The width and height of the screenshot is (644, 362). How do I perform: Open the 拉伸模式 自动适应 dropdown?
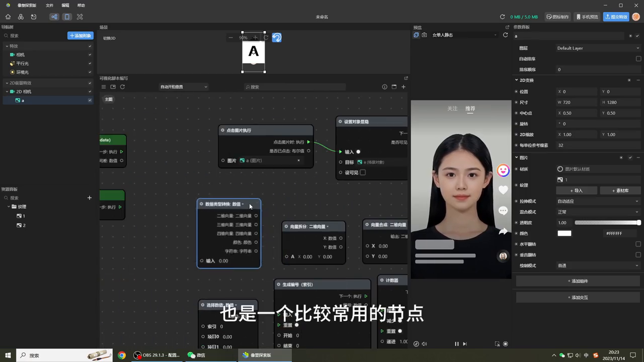pyautogui.click(x=598, y=201)
